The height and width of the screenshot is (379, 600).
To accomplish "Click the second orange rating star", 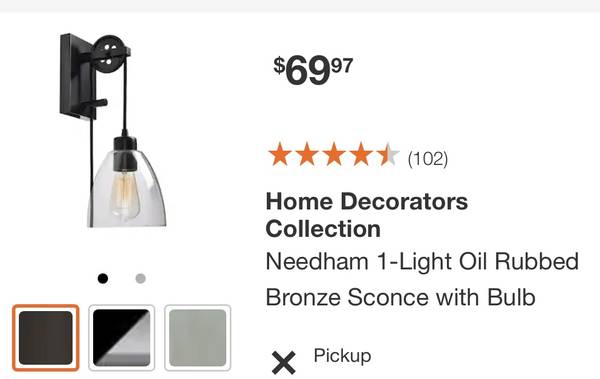I will [307, 154].
